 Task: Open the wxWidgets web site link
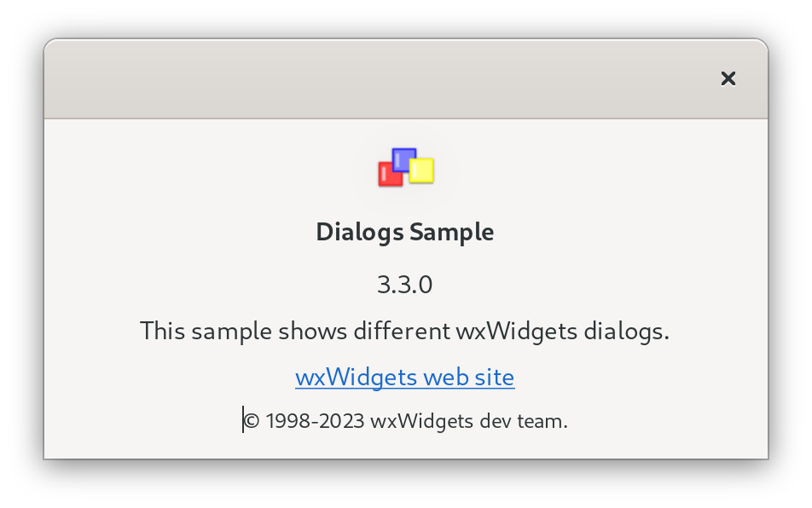[404, 377]
